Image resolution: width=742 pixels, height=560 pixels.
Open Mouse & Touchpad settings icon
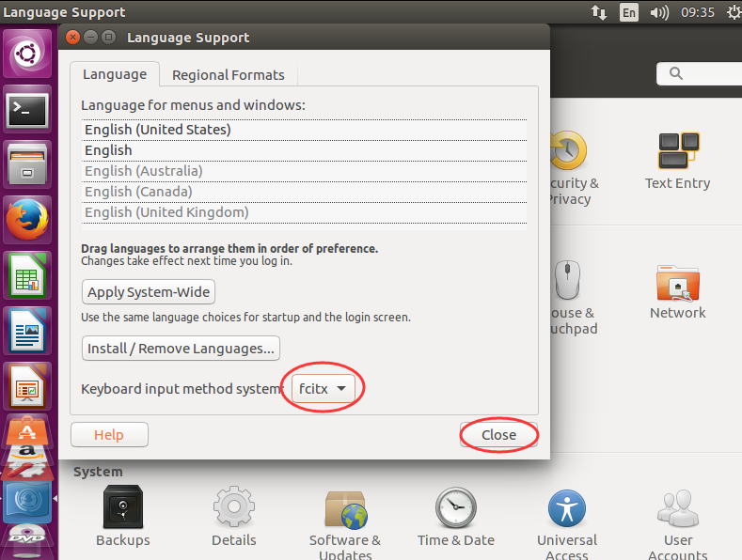[x=574, y=298]
